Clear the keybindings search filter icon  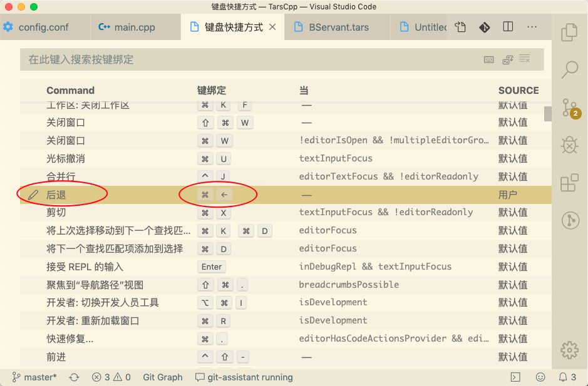(525, 58)
